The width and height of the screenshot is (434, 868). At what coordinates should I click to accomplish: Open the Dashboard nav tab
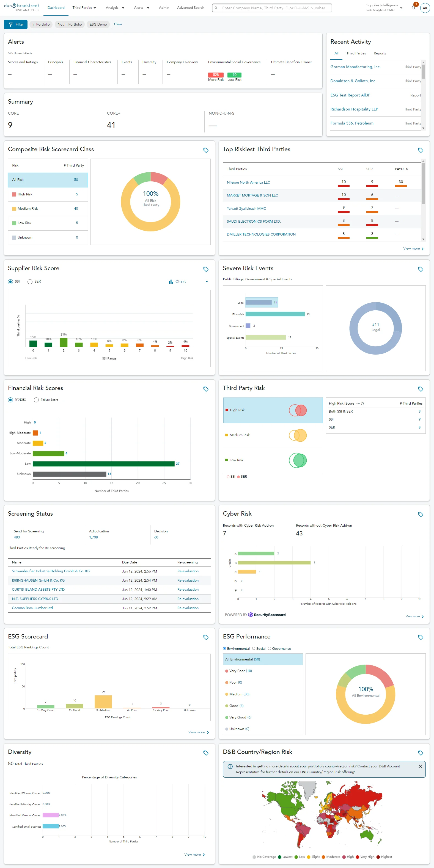(56, 8)
